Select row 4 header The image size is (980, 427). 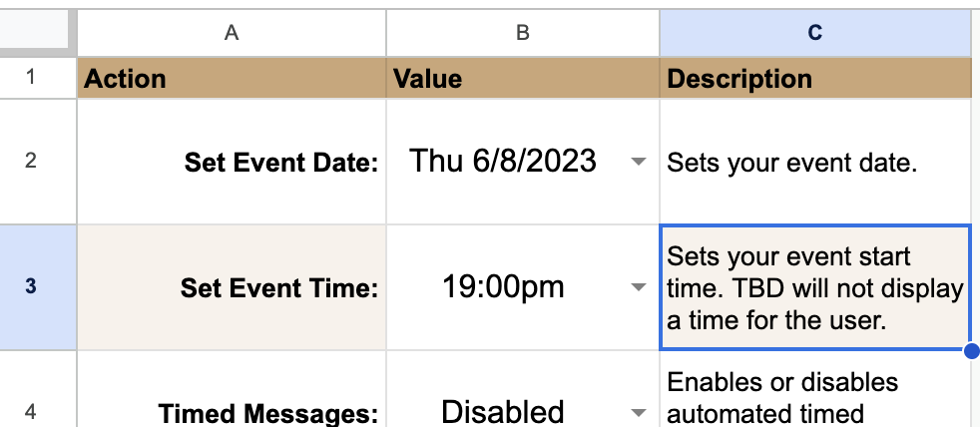click(30, 410)
